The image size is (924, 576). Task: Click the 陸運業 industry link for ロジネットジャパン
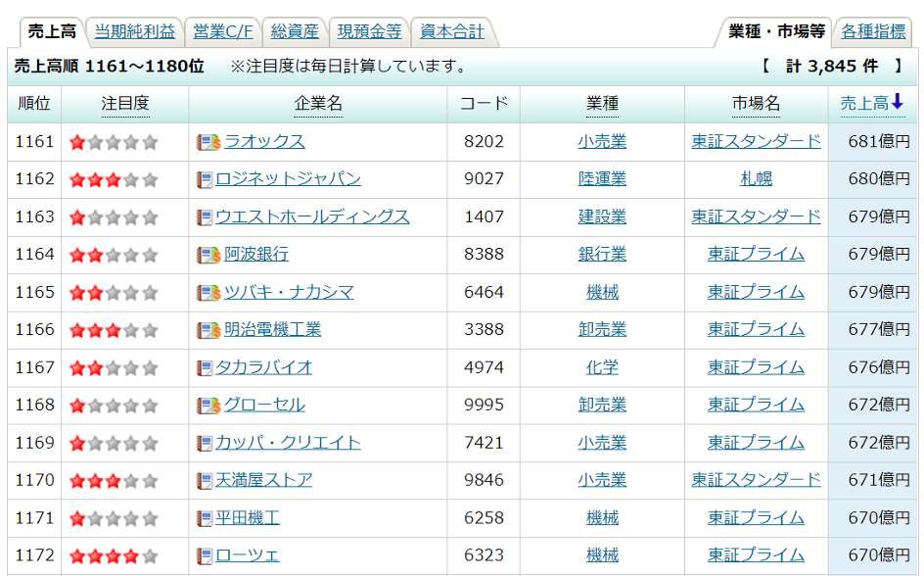[602, 178]
